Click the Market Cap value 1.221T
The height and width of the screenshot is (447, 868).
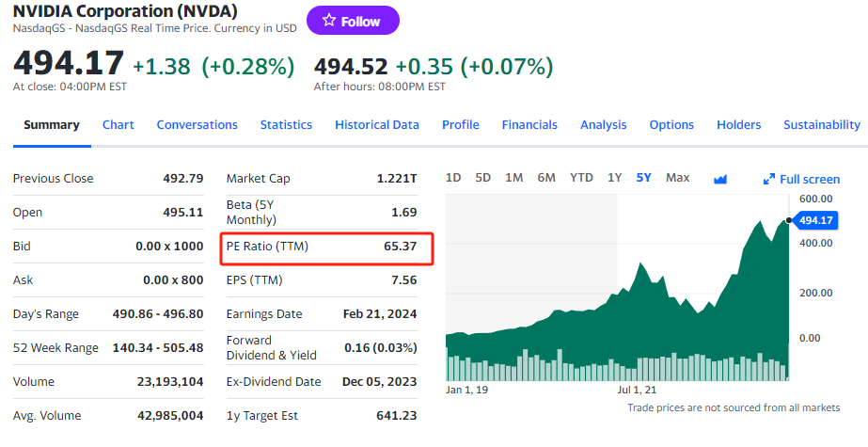397,179
